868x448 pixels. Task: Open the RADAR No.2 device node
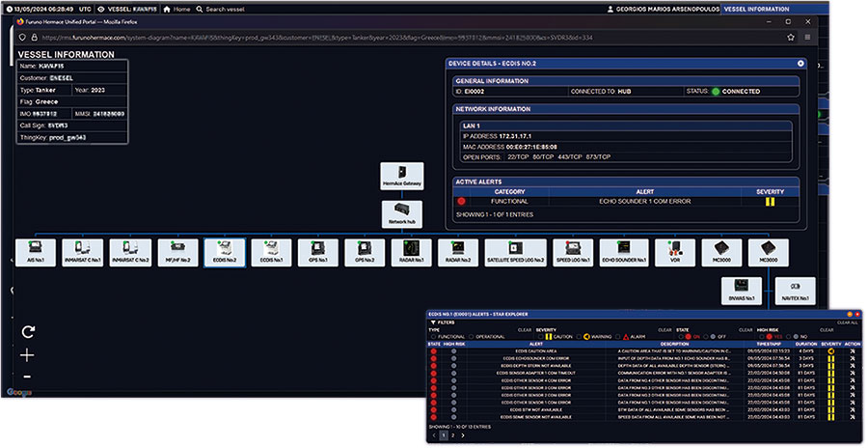click(458, 253)
